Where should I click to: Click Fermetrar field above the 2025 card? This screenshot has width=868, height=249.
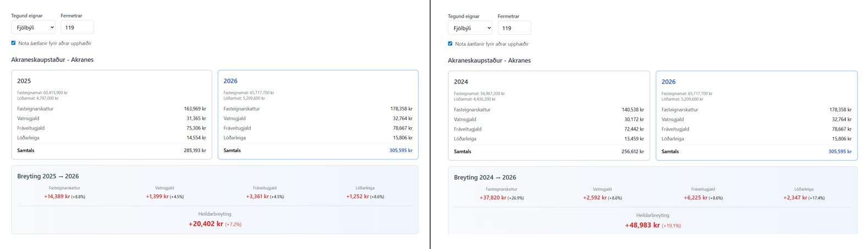[x=77, y=27]
